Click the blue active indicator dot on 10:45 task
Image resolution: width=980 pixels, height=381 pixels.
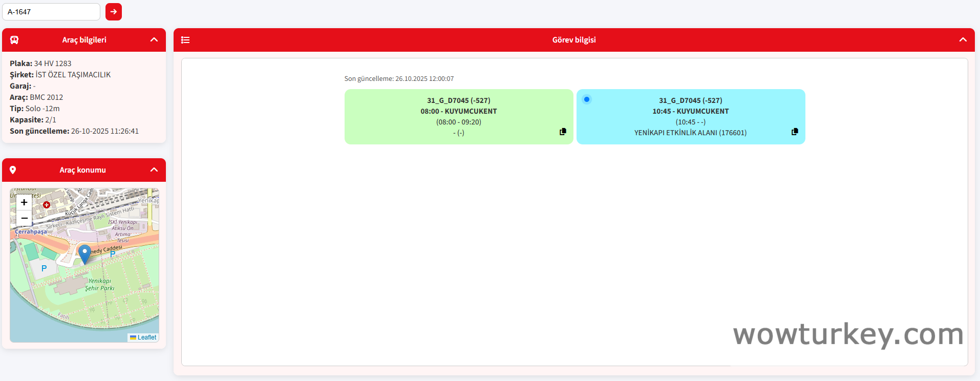pos(587,99)
